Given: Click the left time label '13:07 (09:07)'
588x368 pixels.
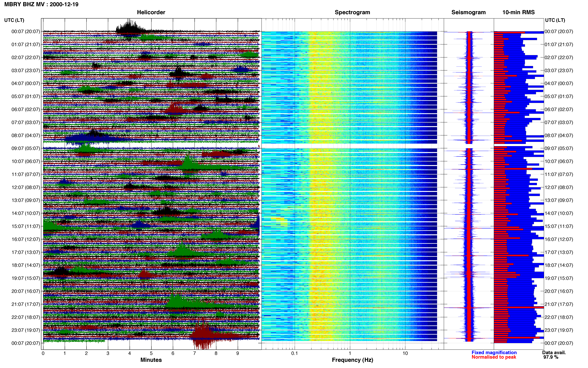Looking at the screenshot, I should (x=26, y=200).
